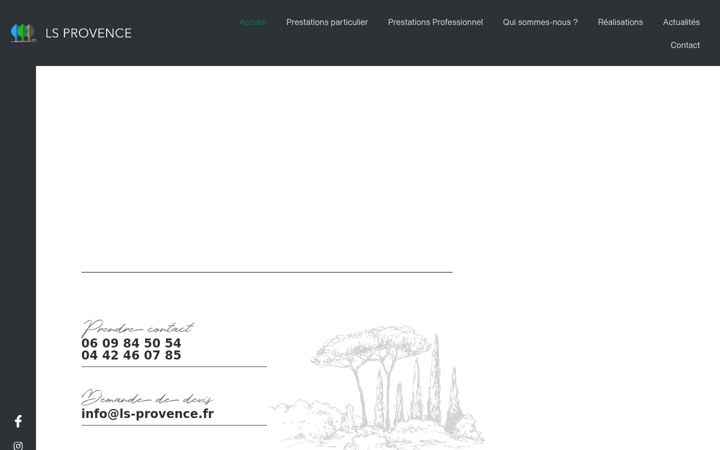The width and height of the screenshot is (720, 450).
Task: Go to the Accueil menu item
Action: [253, 22]
